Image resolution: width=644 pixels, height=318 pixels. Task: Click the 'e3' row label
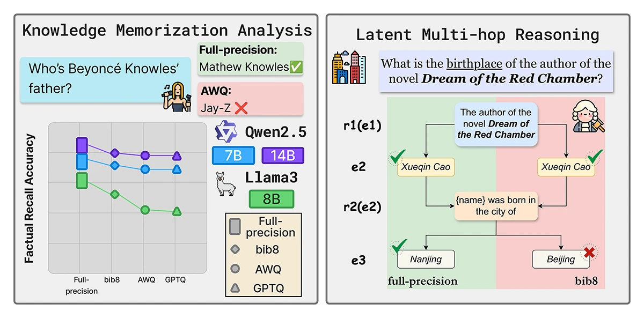[x=359, y=261]
